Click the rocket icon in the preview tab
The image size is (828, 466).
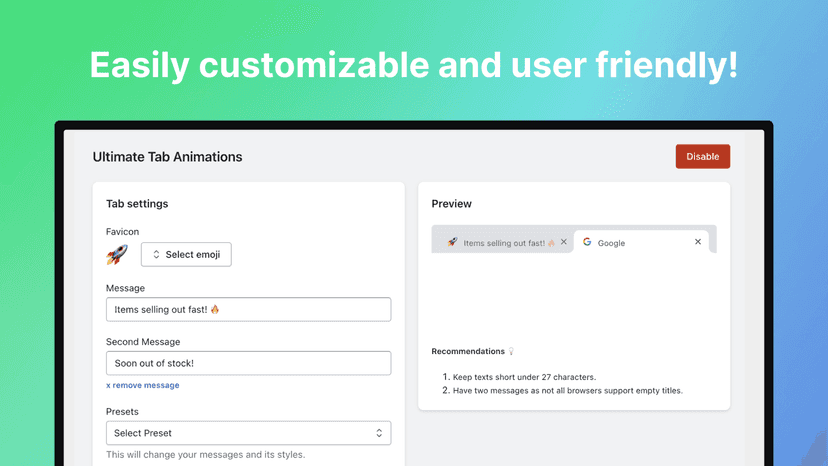(x=453, y=242)
